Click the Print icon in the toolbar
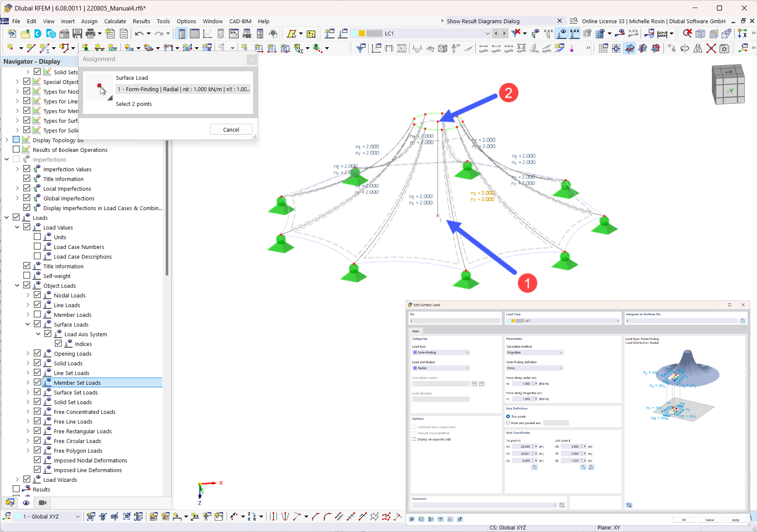The image size is (757, 532). 90,34
